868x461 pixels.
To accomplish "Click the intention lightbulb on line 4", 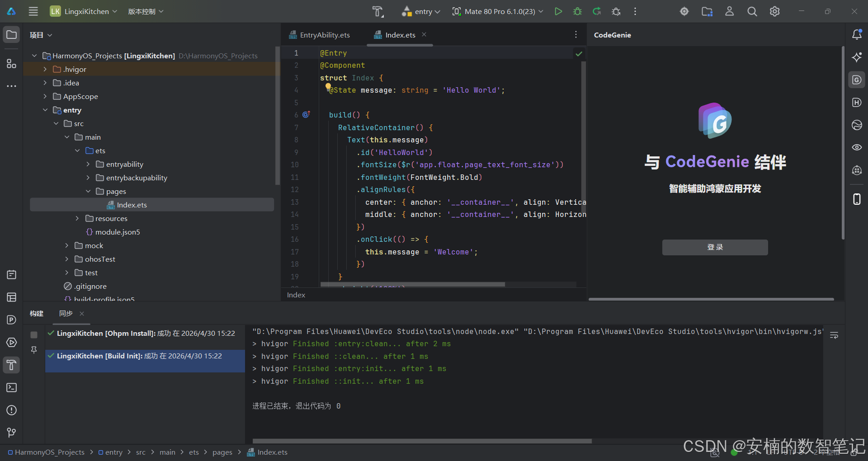I will 328,87.
